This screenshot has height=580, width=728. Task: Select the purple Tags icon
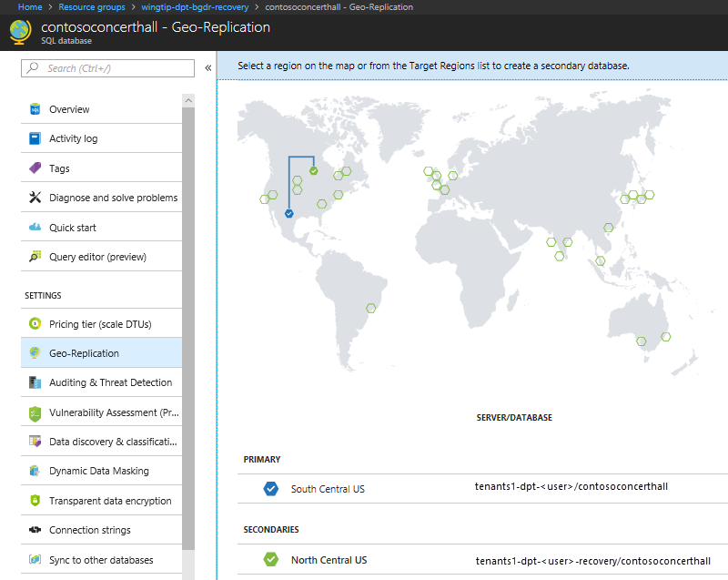pos(35,168)
